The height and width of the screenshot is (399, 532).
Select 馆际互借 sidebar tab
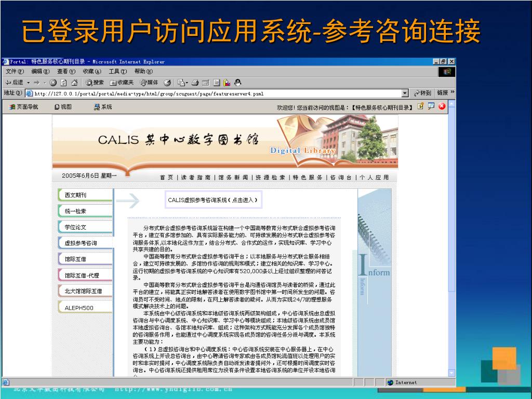coord(85,259)
